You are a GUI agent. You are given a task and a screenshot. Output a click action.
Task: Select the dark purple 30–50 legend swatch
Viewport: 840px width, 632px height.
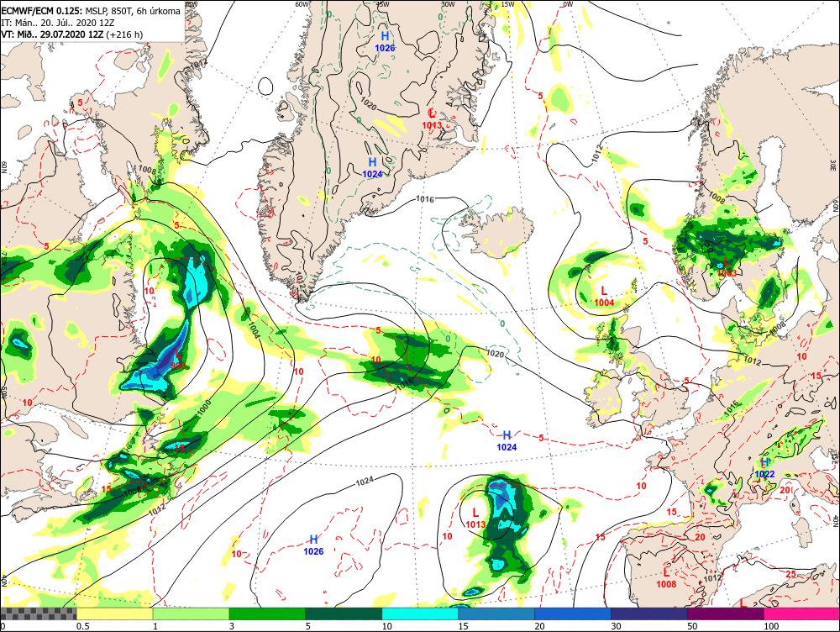click(648, 614)
